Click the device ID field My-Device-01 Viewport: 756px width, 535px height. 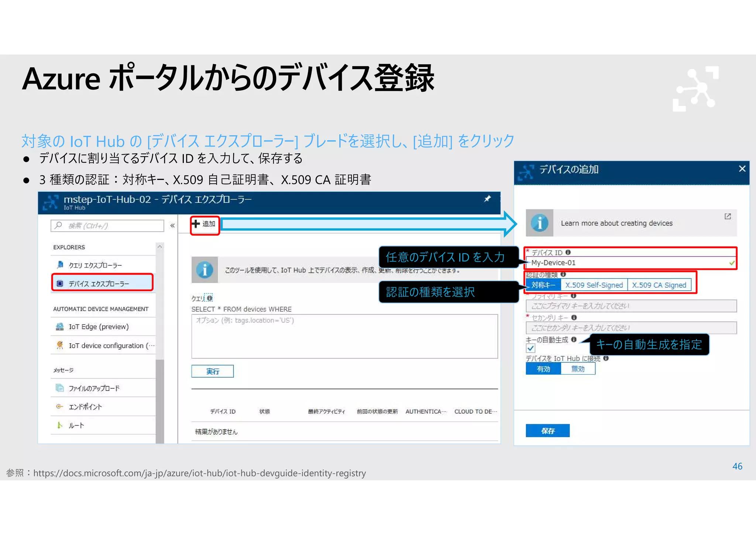(x=631, y=263)
